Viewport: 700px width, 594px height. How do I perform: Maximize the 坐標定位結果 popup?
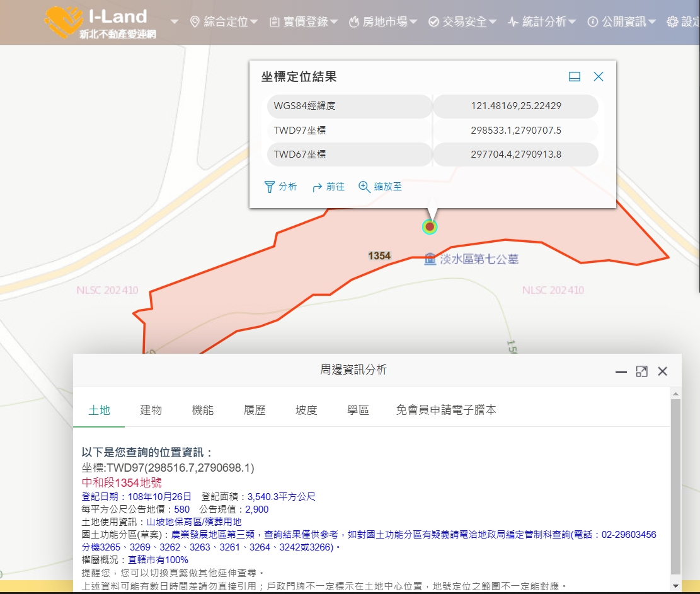pyautogui.click(x=575, y=76)
